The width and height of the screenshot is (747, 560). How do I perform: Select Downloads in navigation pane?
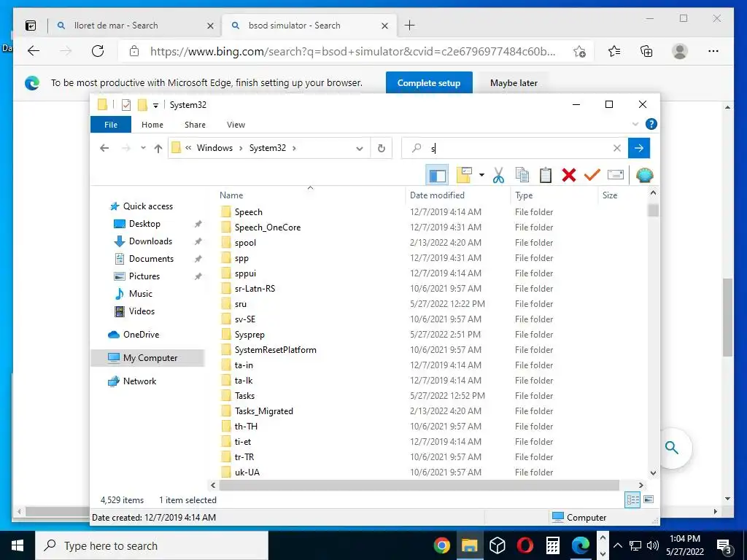150,241
